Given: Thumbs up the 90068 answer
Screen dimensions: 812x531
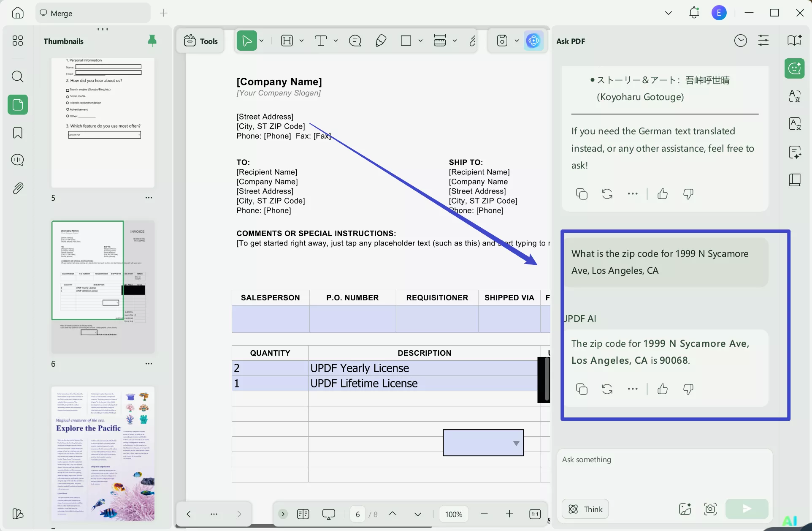Looking at the screenshot, I should [x=663, y=389].
